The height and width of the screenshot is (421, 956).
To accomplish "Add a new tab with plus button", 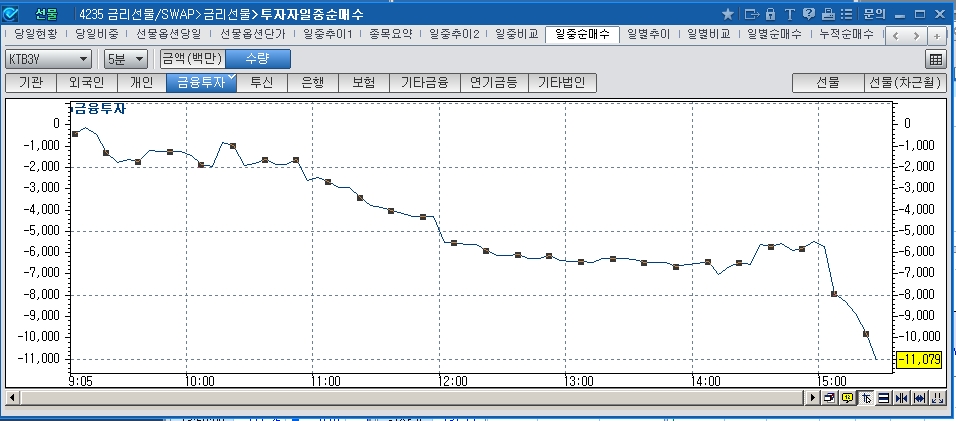I will click(x=937, y=36).
